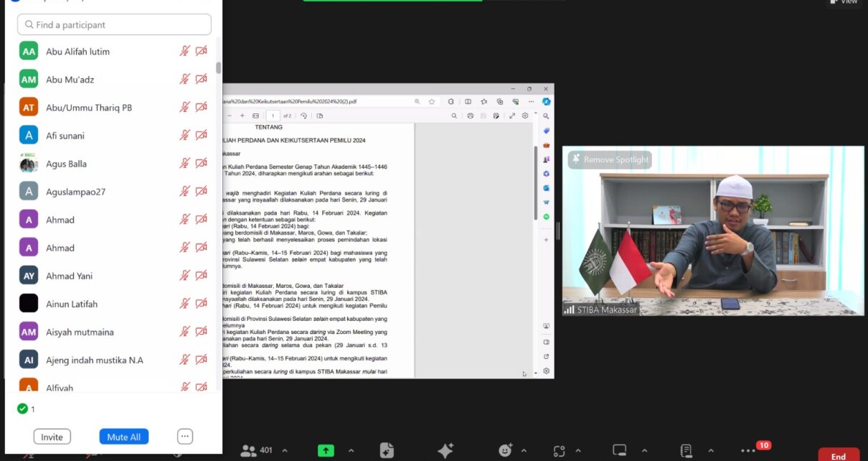Toggle the microphone for Ahmad Yani

pyautogui.click(x=184, y=276)
